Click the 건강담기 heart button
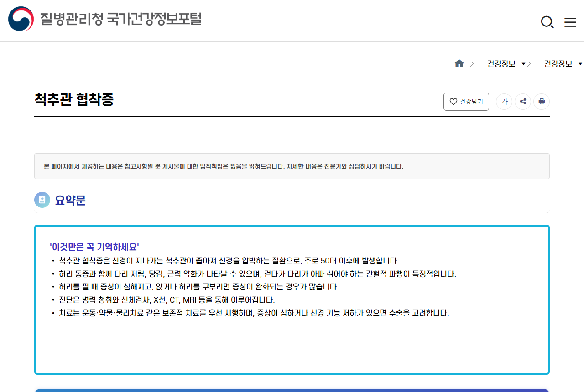The height and width of the screenshot is (392, 584). point(466,102)
